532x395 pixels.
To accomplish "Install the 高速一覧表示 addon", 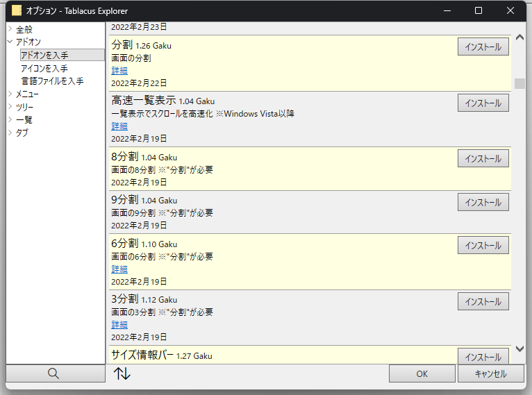I will pos(483,103).
